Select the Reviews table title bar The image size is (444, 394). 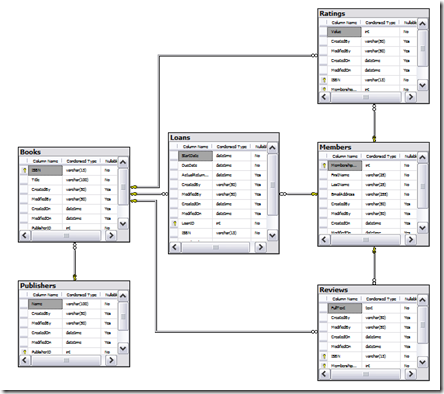click(x=373, y=290)
